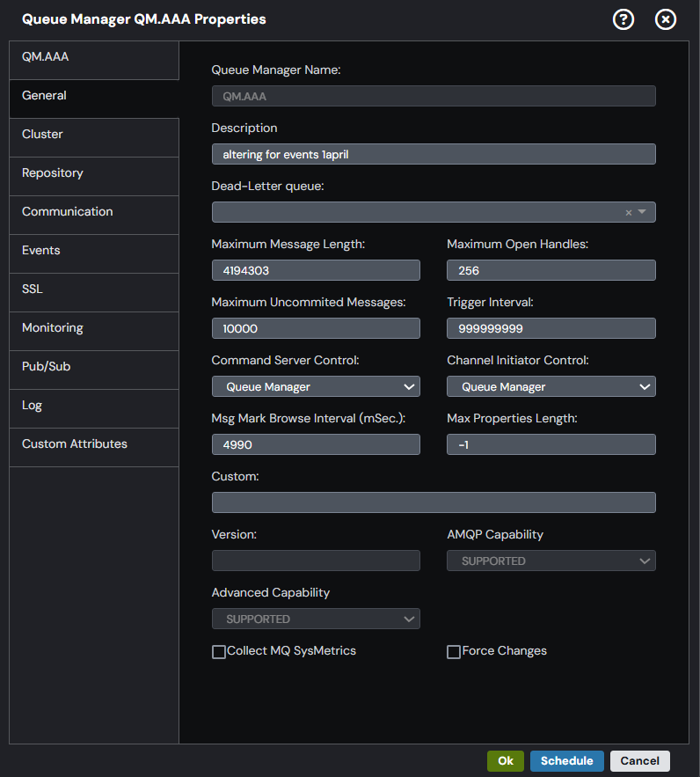The height and width of the screenshot is (777, 700).
Task: Expand the Dead-Letter queue dropdown arrow
Action: point(642,212)
